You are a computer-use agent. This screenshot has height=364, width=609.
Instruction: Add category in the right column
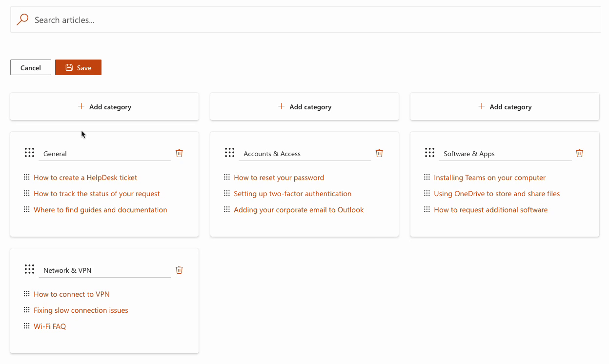coord(505,106)
